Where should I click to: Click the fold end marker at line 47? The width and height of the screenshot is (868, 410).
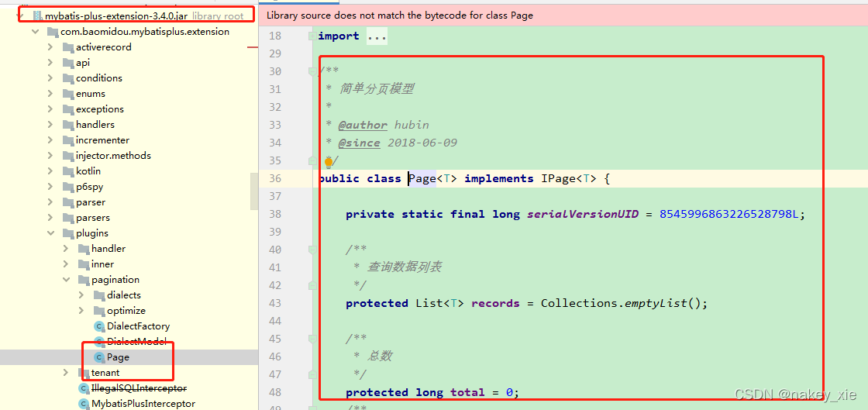click(x=312, y=374)
